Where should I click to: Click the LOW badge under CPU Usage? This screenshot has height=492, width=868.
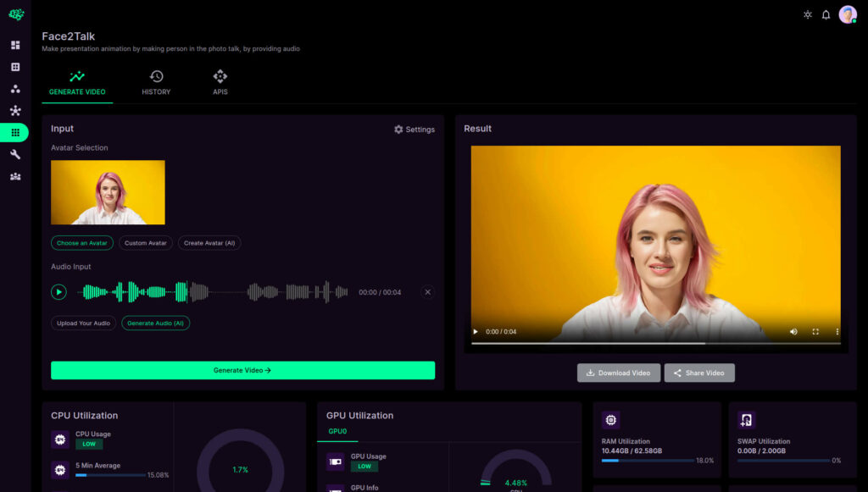tap(89, 444)
